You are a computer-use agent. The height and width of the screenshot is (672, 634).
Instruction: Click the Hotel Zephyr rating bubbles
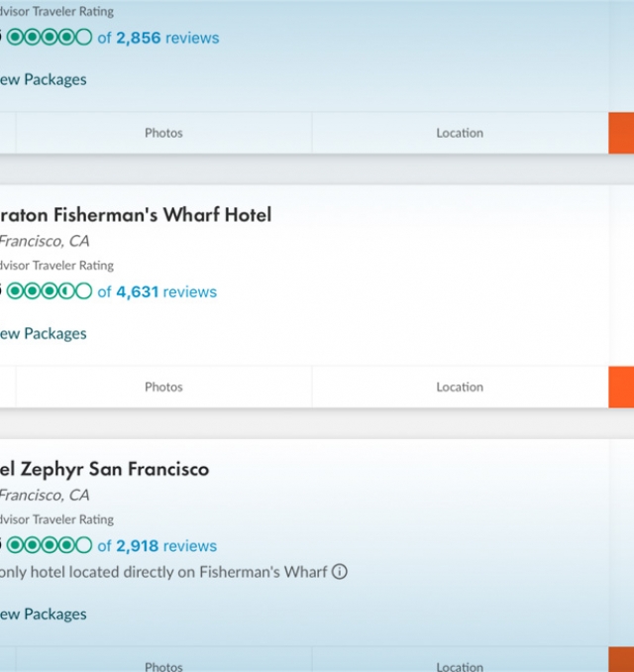click(50, 545)
